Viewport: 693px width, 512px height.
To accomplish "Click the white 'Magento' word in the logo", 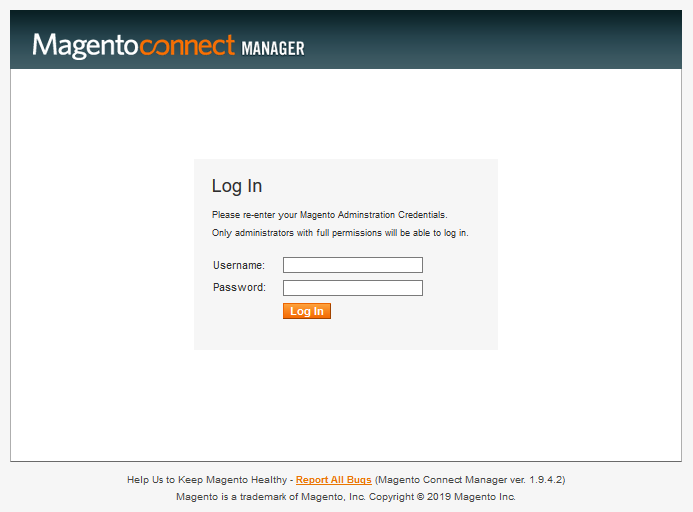I will [x=86, y=46].
